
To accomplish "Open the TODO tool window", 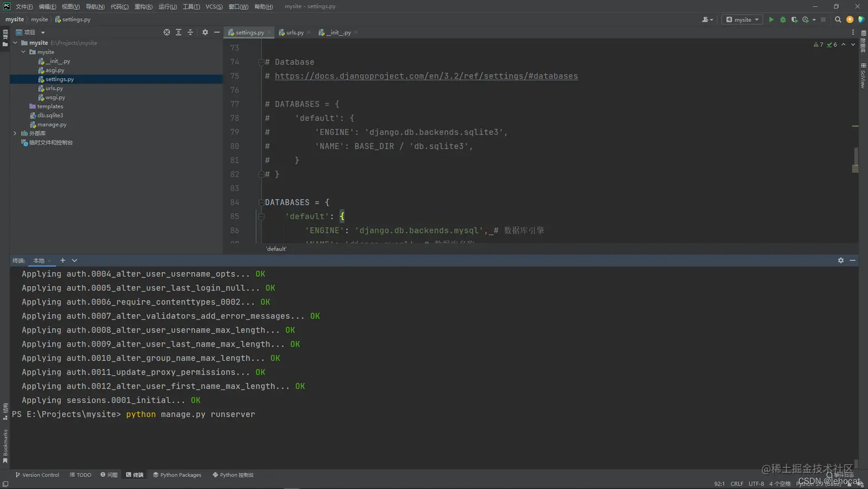I will 80,475.
